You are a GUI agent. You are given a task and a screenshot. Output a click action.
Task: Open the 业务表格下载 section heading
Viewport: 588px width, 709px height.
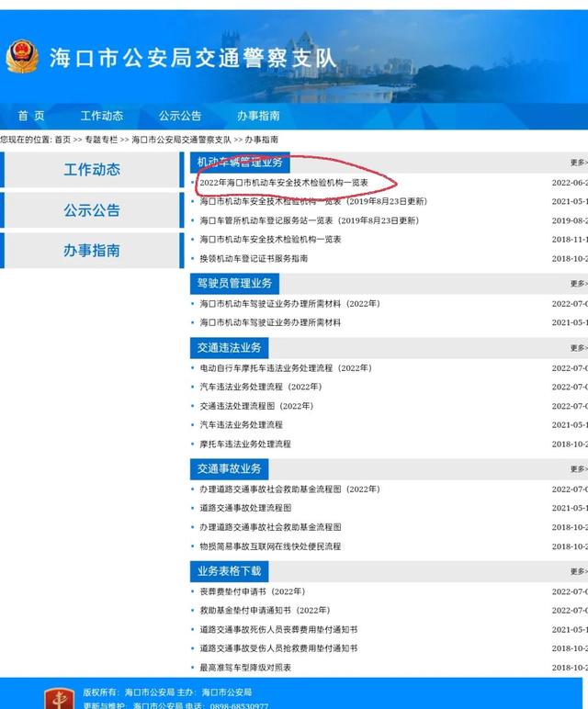(229, 571)
